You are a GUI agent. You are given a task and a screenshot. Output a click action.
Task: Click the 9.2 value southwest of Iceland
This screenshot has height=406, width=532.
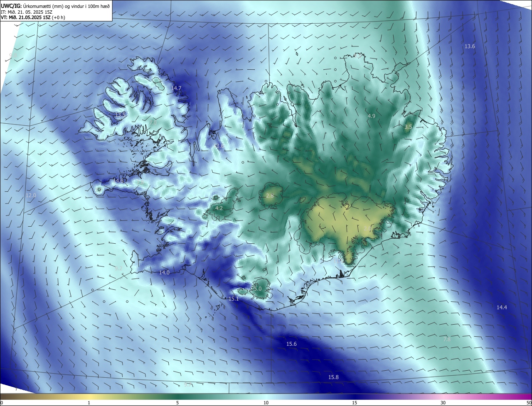pyautogui.click(x=118, y=268)
